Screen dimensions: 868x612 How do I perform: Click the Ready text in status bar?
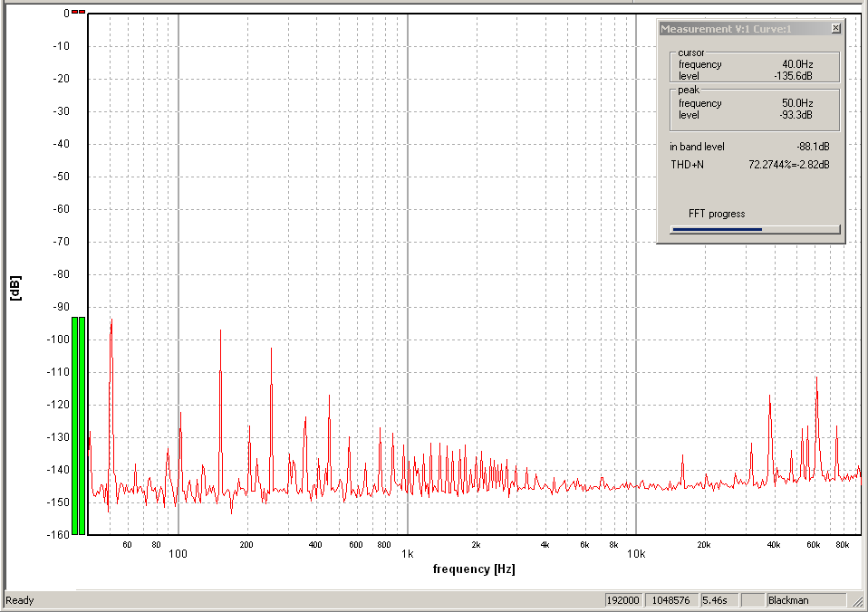pyautogui.click(x=20, y=600)
